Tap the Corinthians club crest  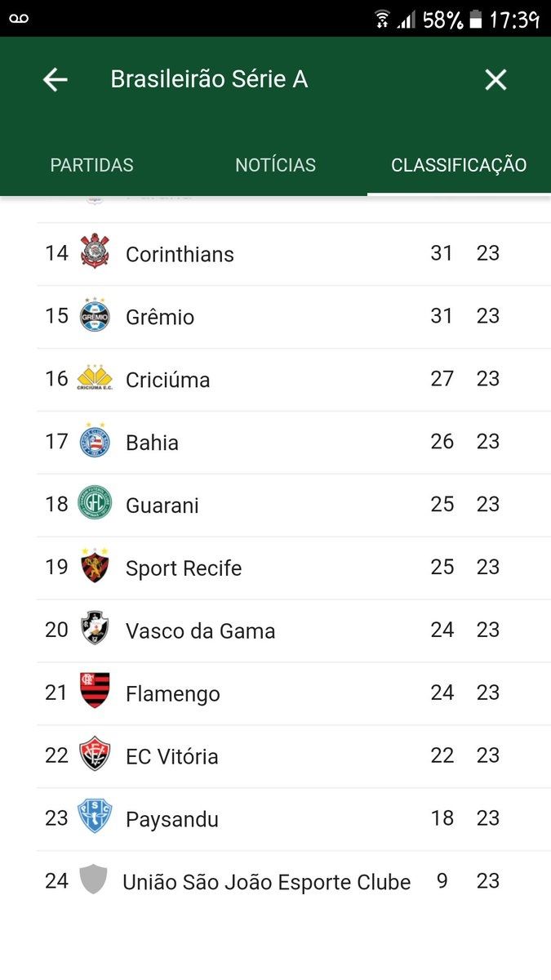tap(95, 252)
